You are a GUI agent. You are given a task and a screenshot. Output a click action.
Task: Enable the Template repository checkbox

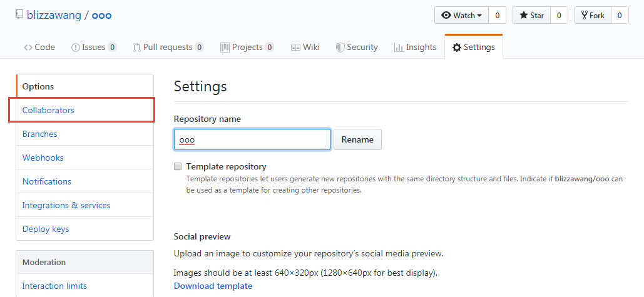coord(178,167)
